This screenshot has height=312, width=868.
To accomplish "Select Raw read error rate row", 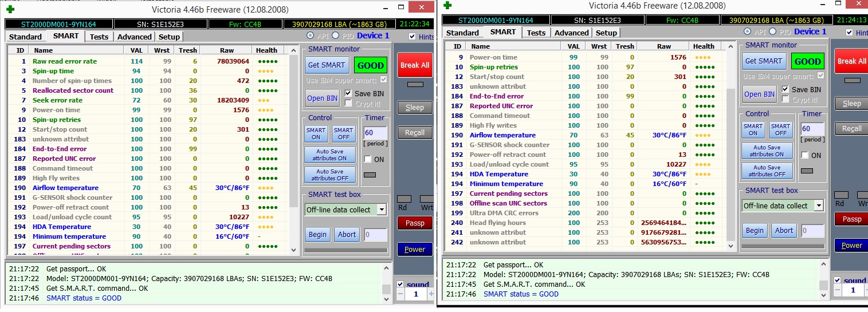I will pos(147,61).
